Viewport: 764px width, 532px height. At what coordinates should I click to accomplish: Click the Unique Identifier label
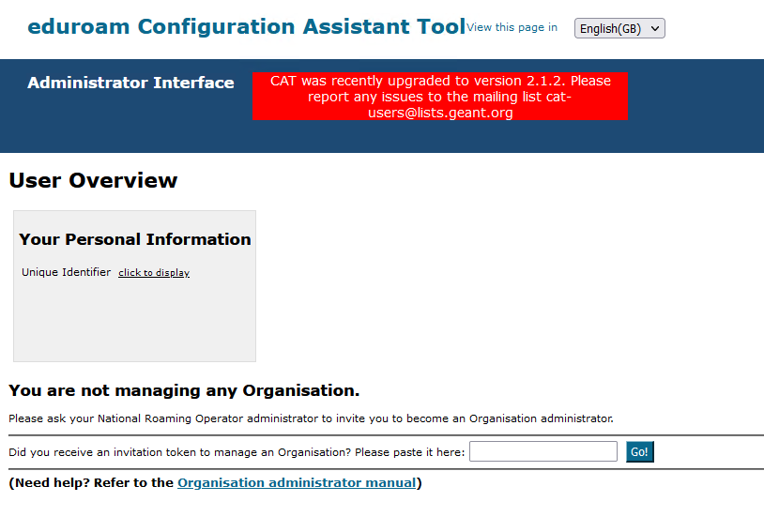pos(67,272)
